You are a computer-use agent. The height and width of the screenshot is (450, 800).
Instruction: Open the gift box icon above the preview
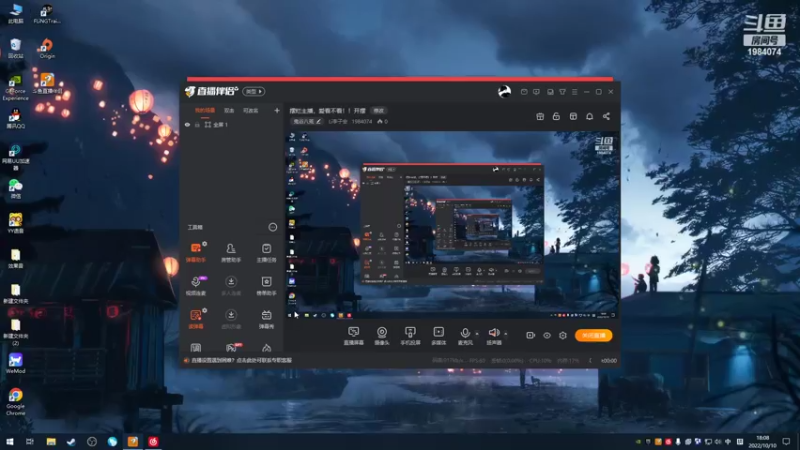[x=540, y=116]
